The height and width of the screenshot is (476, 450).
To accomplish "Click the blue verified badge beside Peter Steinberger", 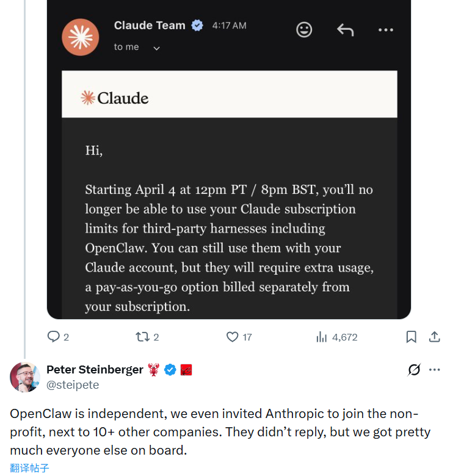I will 170,370.
